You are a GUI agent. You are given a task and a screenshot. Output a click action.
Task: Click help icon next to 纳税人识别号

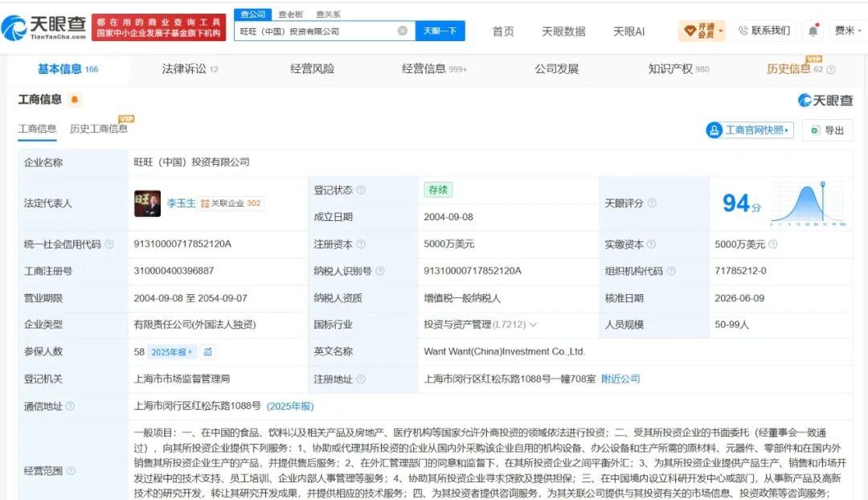coord(379,272)
